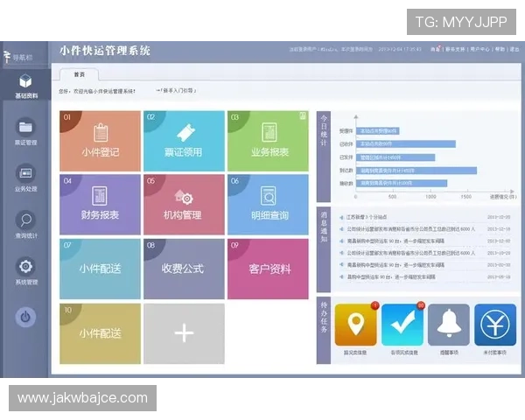Click the 小件快运管理系统 title
This screenshot has height=420, width=525.
(x=105, y=51)
